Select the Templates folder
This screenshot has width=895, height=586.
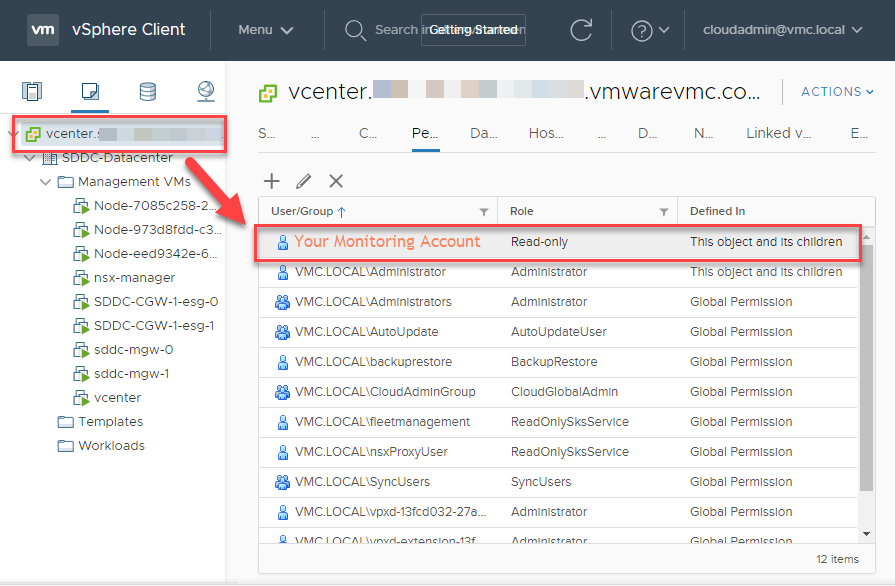pos(110,422)
